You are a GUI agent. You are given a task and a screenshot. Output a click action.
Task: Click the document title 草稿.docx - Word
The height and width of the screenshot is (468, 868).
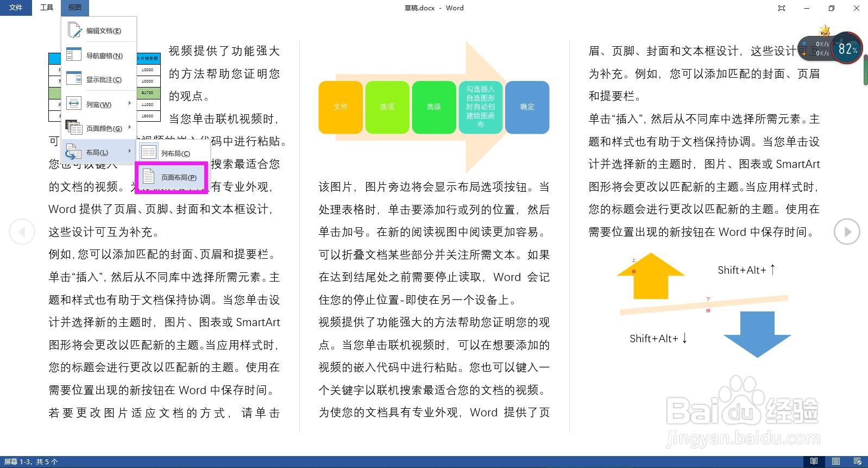click(x=434, y=8)
